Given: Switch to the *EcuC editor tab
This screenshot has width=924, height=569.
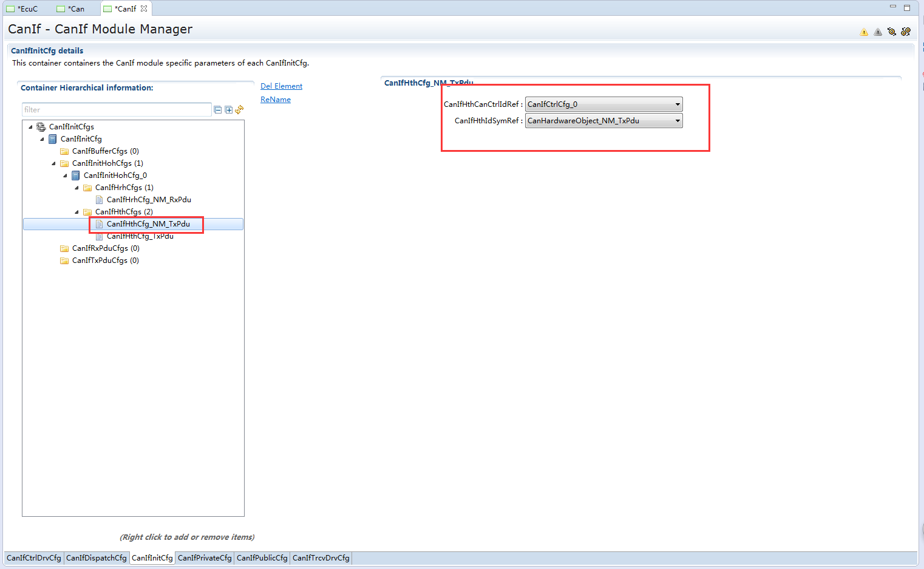Looking at the screenshot, I should click(x=27, y=9).
